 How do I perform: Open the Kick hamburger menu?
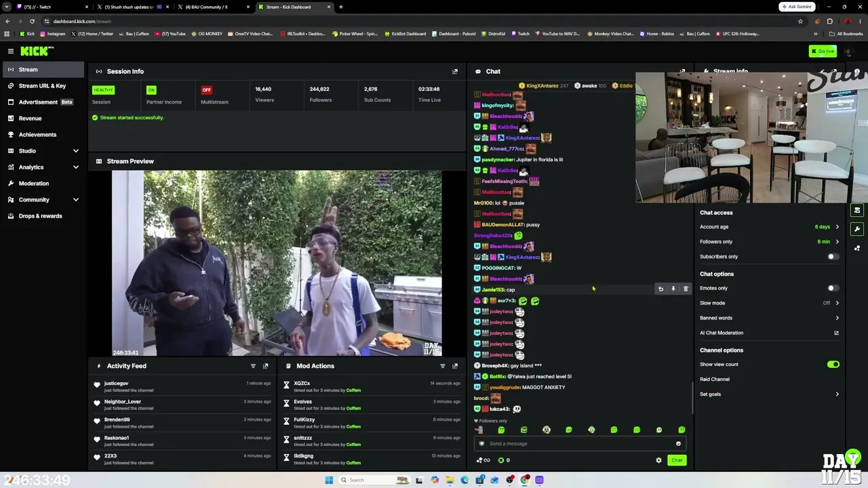pos(11,52)
